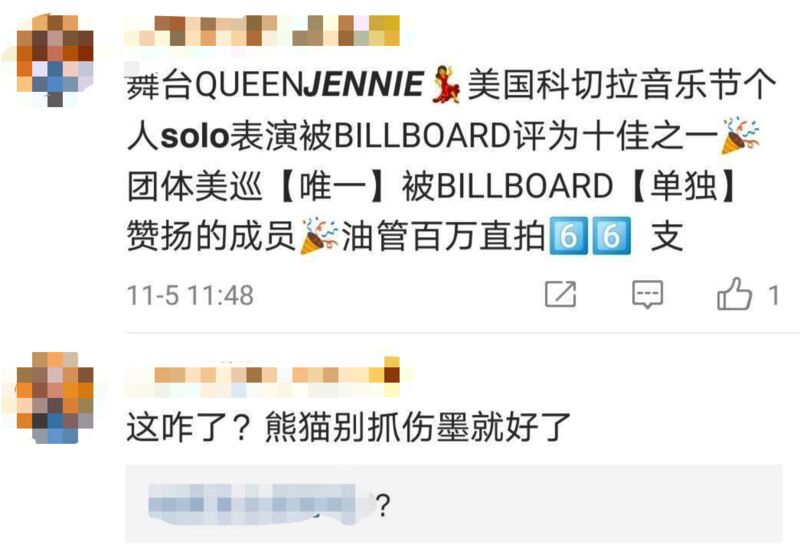Viewport: 800px width, 551px height.
Task: Tap the first keycap 6 emoji
Action: (568, 236)
